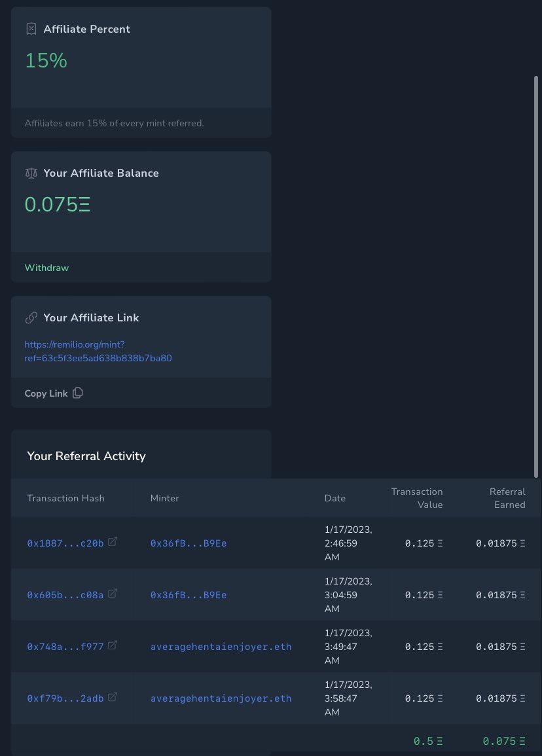Open transaction hash 0x605b...c08a
Image resolution: width=542 pixels, height=756 pixels.
pos(65,595)
